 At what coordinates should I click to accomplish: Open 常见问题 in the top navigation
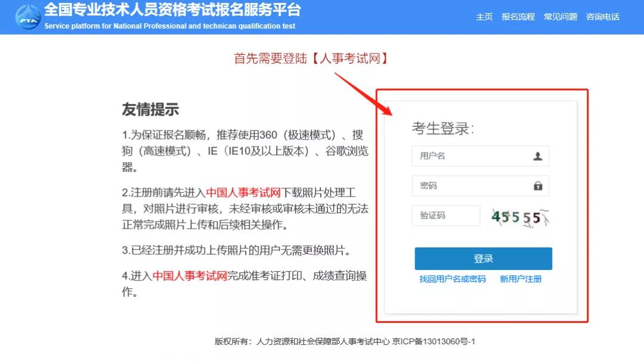pos(561,17)
